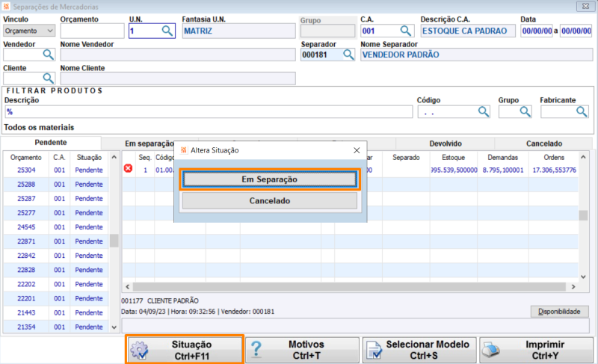Select orçamento 25288 row
The image size is (598, 364).
pos(56,184)
